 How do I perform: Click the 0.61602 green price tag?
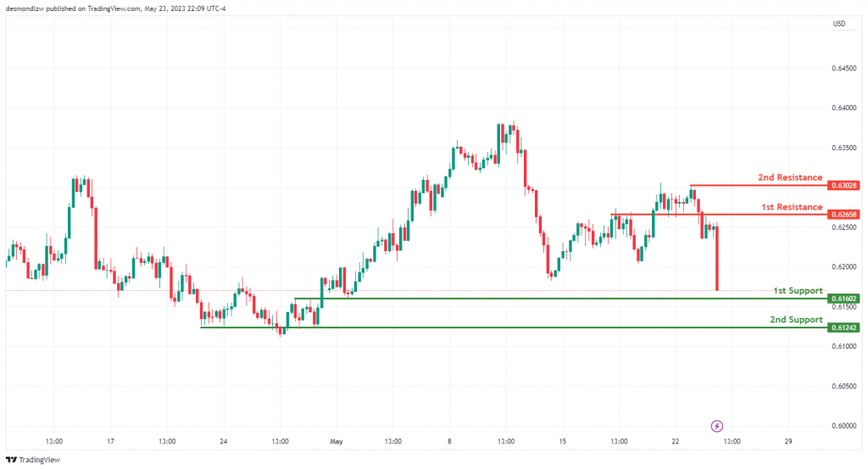[x=843, y=298]
